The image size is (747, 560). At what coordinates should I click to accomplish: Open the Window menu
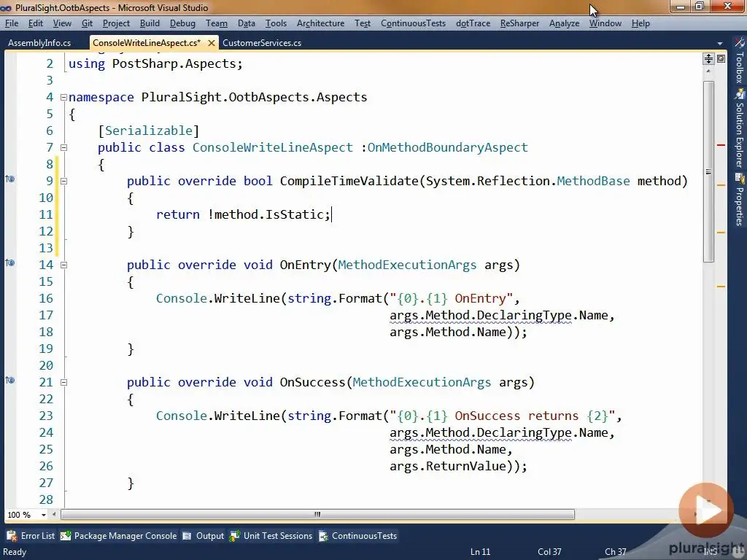[605, 23]
